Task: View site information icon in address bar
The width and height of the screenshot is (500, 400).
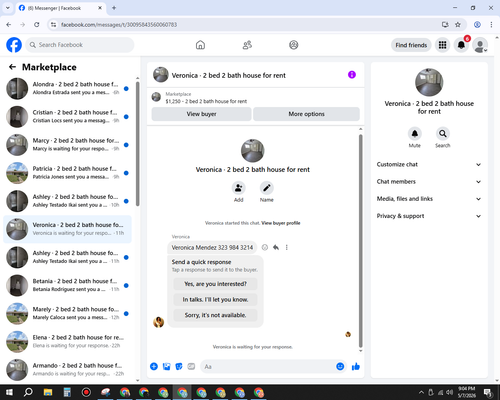Action: click(x=53, y=25)
